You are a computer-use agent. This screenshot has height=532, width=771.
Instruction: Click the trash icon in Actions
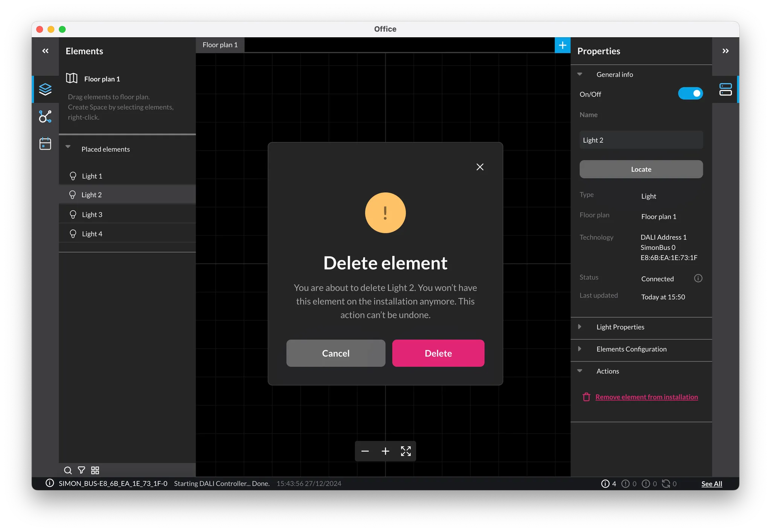click(x=586, y=397)
